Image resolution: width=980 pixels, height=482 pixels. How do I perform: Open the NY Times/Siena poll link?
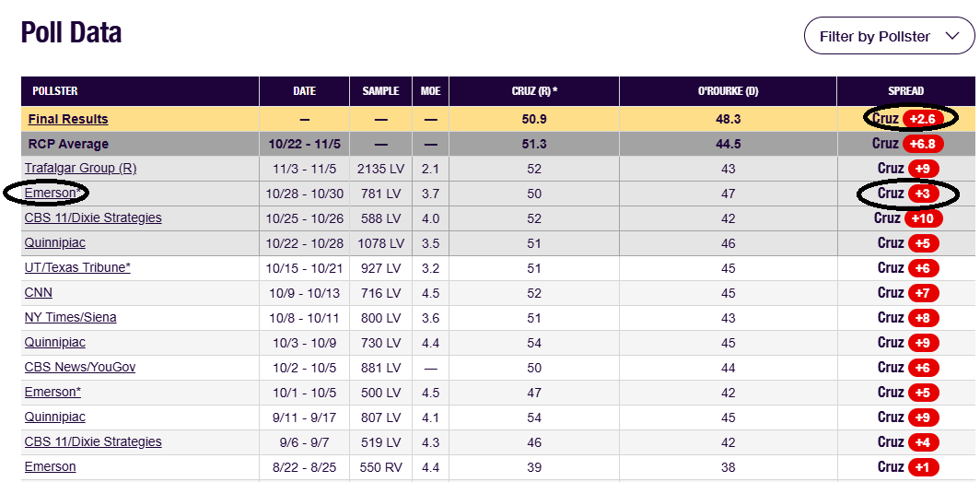(71, 317)
